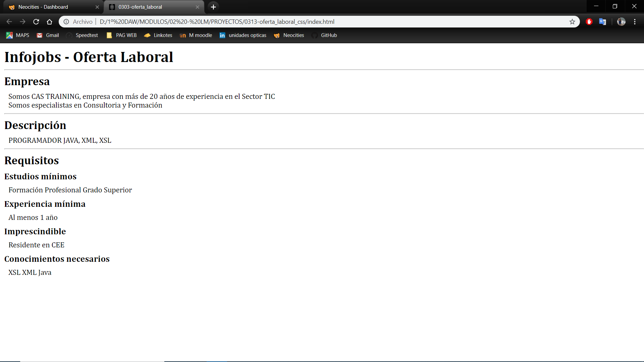Open the Chrome three-dot menu
The image size is (644, 362).
pyautogui.click(x=635, y=22)
